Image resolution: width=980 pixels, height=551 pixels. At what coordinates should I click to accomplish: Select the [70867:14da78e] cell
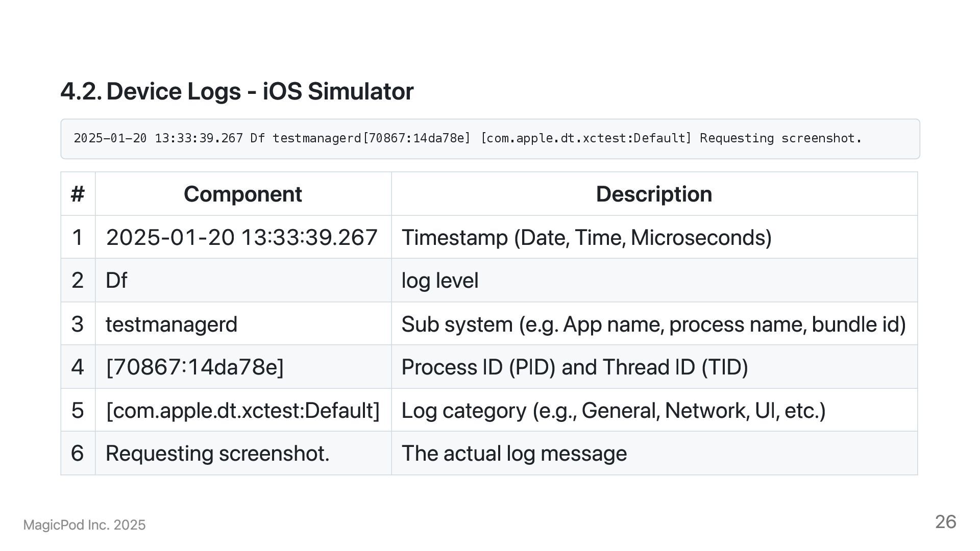[194, 367]
